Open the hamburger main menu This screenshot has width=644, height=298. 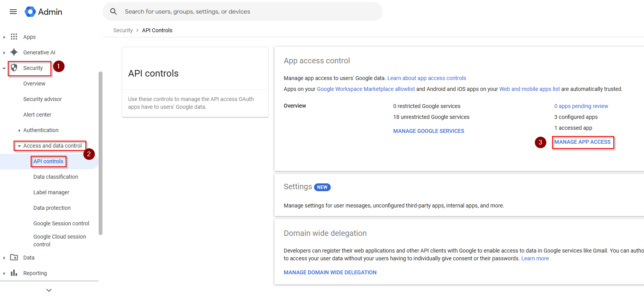[x=13, y=12]
